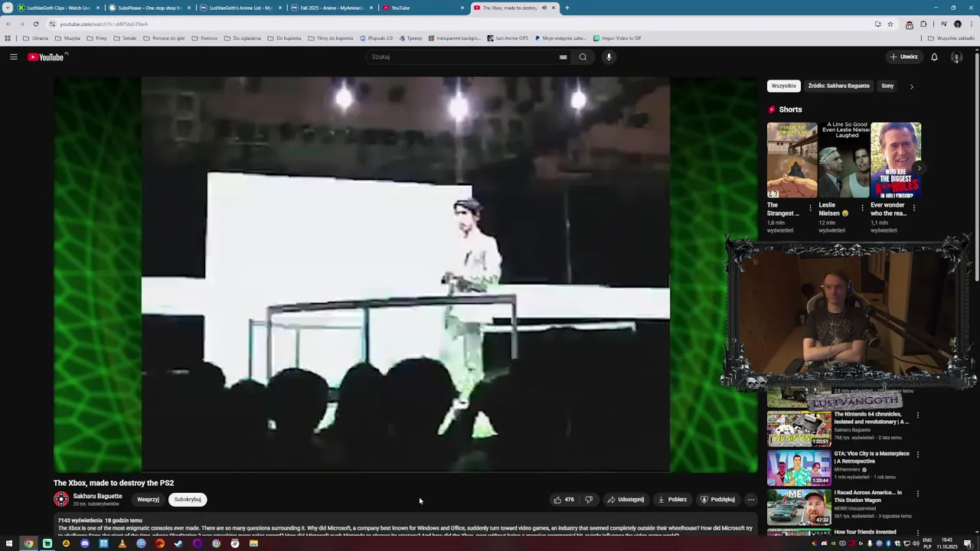Image resolution: width=980 pixels, height=551 pixels.
Task: Open Chrome extensions puzzle icon
Action: click(x=923, y=24)
